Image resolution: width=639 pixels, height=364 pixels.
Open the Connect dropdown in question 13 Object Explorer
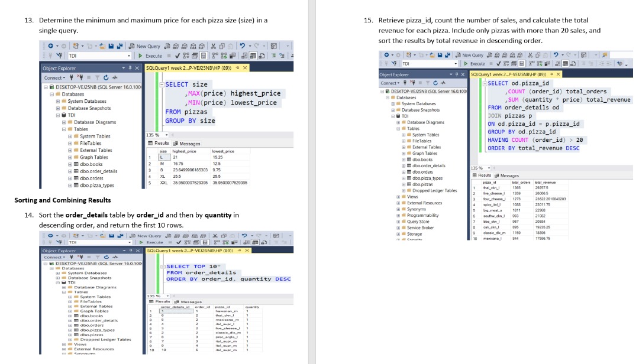54,78
